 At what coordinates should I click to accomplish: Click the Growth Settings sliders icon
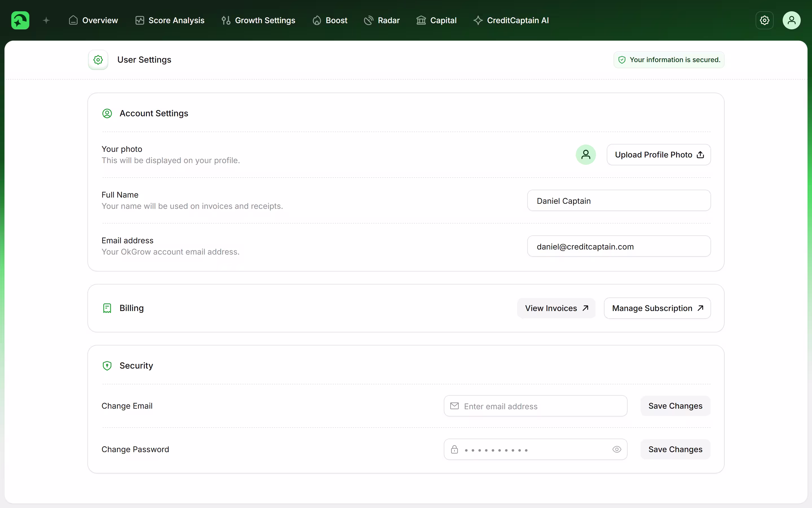(x=226, y=21)
